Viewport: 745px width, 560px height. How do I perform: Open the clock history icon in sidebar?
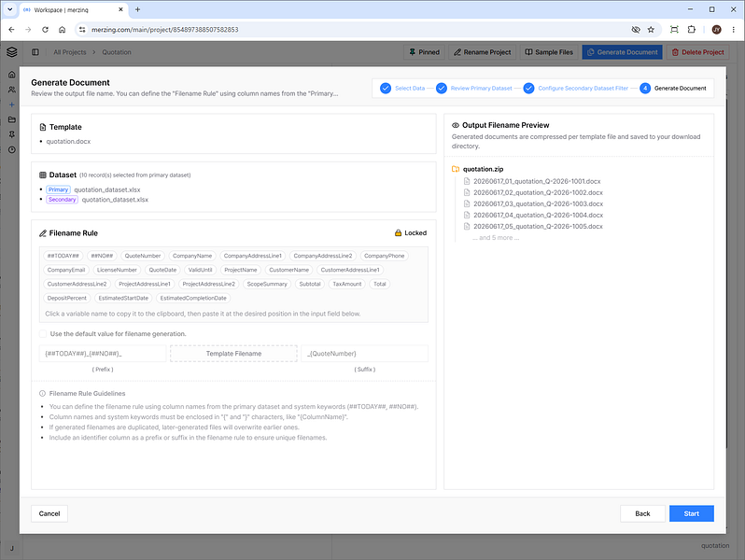[x=12, y=149]
